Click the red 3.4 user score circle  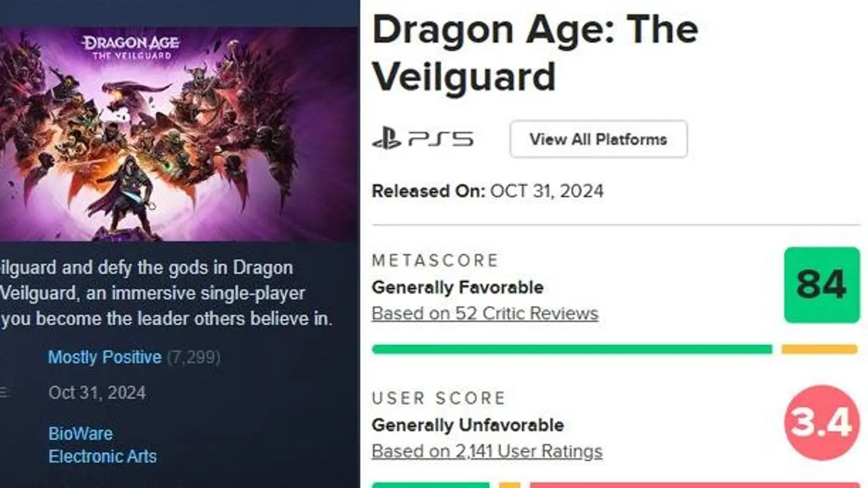point(821,422)
